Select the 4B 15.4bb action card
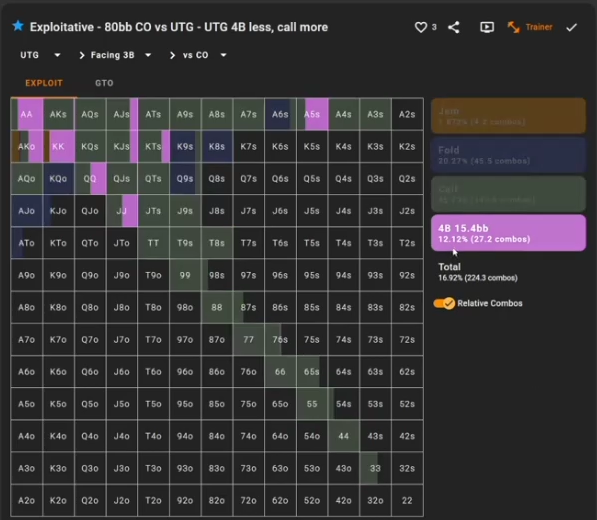Image resolution: width=597 pixels, height=520 pixels. [x=508, y=233]
